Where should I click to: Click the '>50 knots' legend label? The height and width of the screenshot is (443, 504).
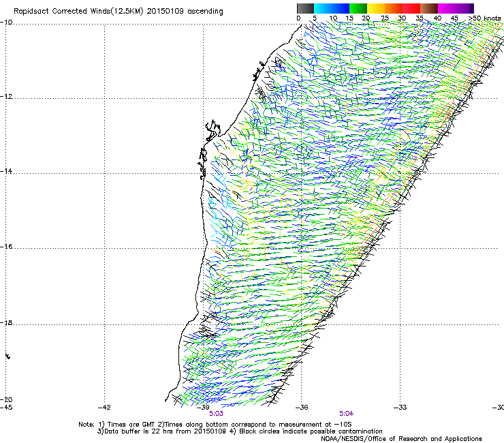(x=484, y=18)
